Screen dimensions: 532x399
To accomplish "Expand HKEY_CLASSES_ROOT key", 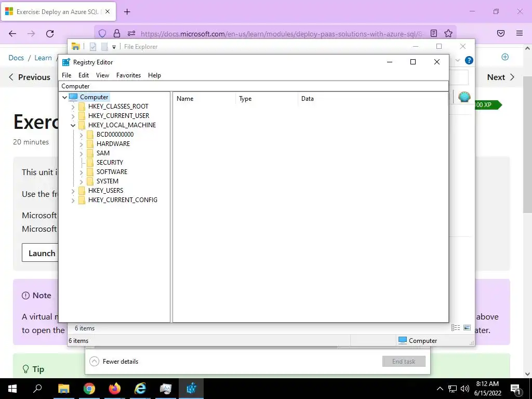I will click(x=73, y=107).
